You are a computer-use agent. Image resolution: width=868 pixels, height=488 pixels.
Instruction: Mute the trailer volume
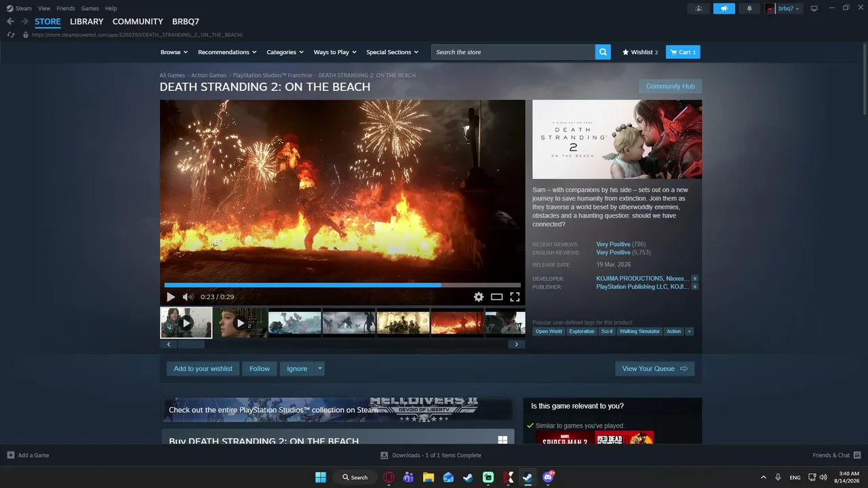click(188, 297)
